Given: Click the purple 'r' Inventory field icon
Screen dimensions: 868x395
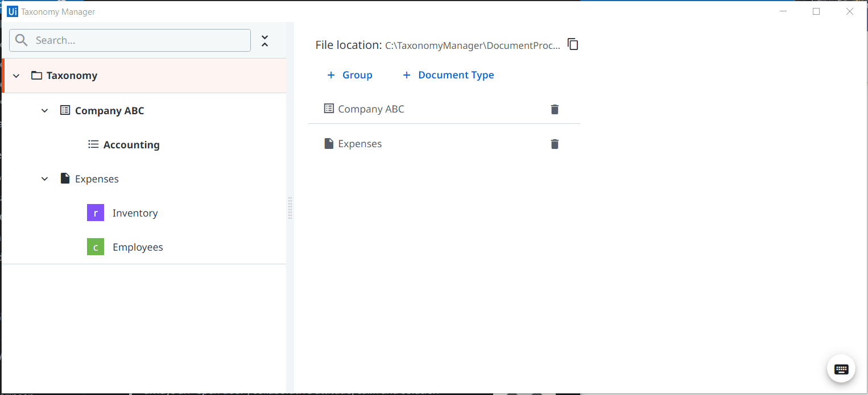Looking at the screenshot, I should point(96,213).
